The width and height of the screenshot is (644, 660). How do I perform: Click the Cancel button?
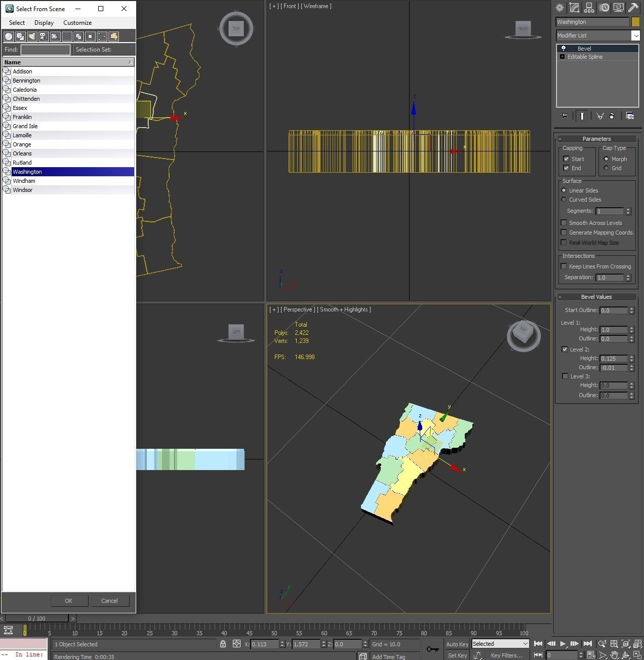pyautogui.click(x=109, y=601)
